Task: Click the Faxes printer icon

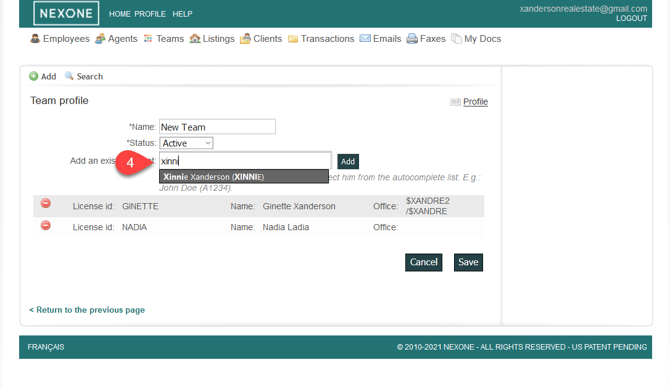Action: [412, 38]
